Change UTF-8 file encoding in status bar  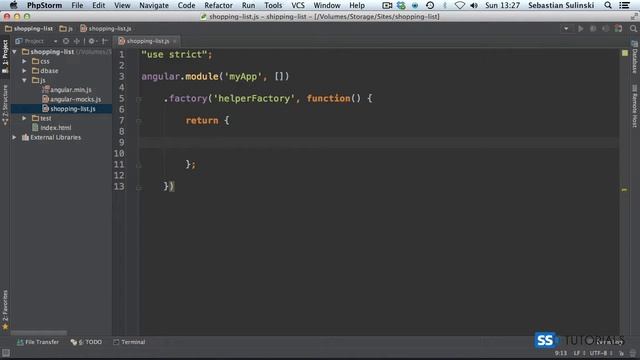tap(601, 353)
